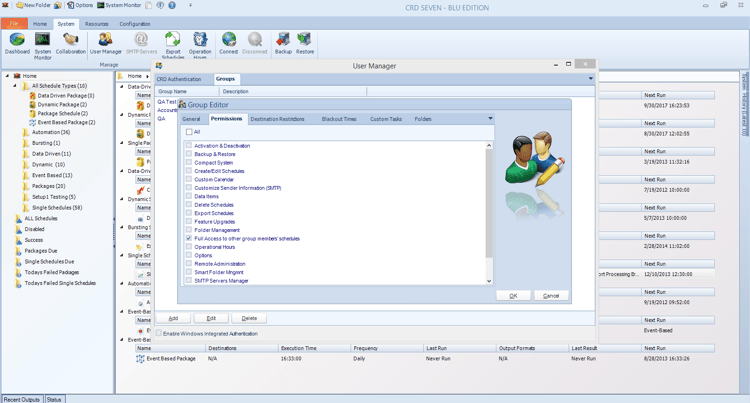Viewport: 750px width, 403px height.
Task: Cancel the Group Editor dialog
Action: point(551,296)
